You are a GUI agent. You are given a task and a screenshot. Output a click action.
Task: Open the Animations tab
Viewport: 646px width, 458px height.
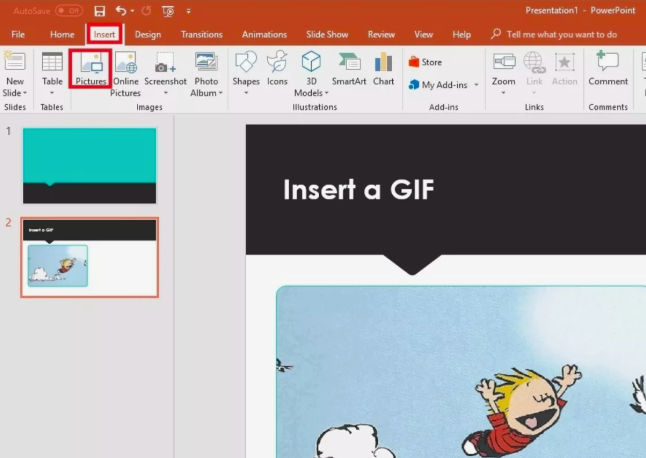pos(264,34)
